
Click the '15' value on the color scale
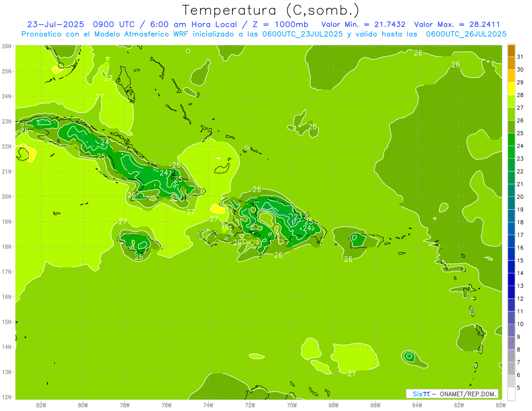(520, 260)
